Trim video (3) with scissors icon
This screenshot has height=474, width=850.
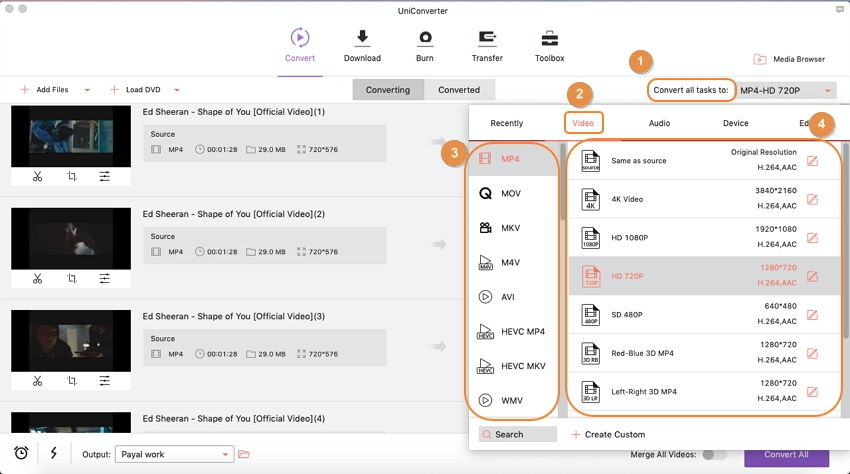37,381
